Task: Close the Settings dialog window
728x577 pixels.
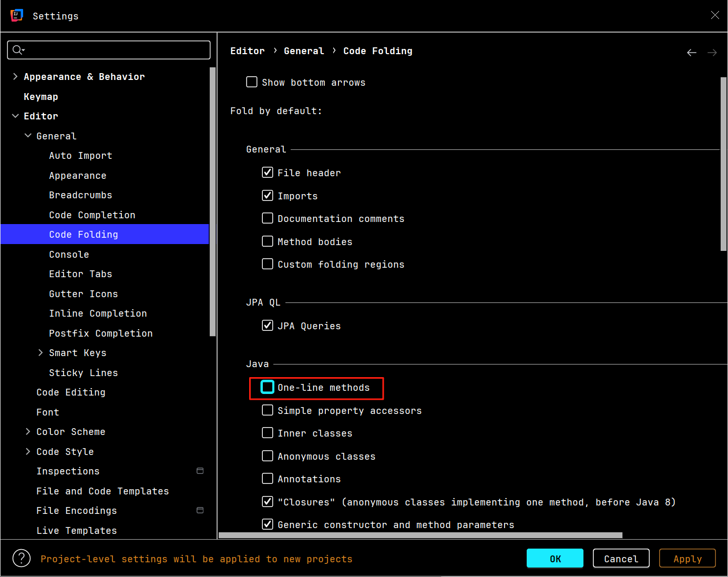Action: tap(715, 15)
